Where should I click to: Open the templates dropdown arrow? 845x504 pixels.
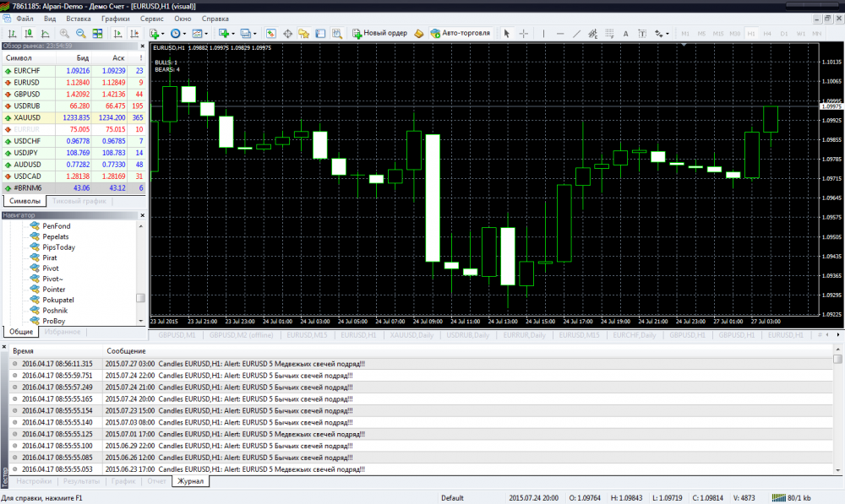(x=207, y=33)
